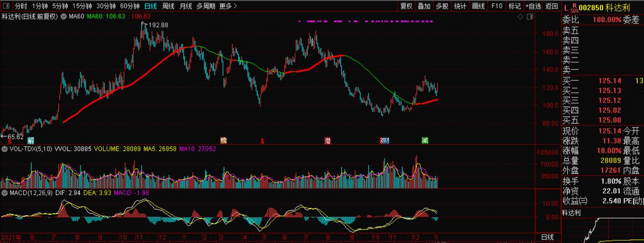Click the 总量 28089 value
Screen dimensions: 644x243
coord(611,160)
